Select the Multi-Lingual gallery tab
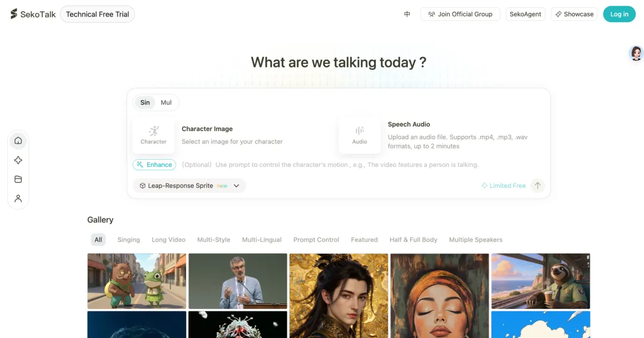 pos(262,240)
